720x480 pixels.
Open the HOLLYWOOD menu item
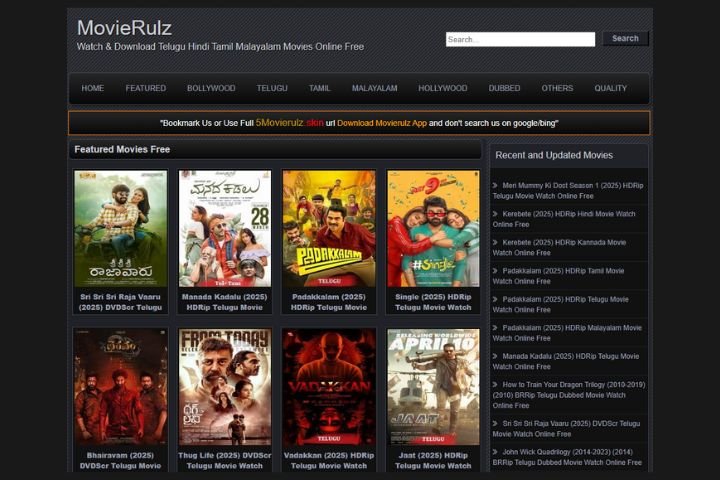tap(442, 88)
